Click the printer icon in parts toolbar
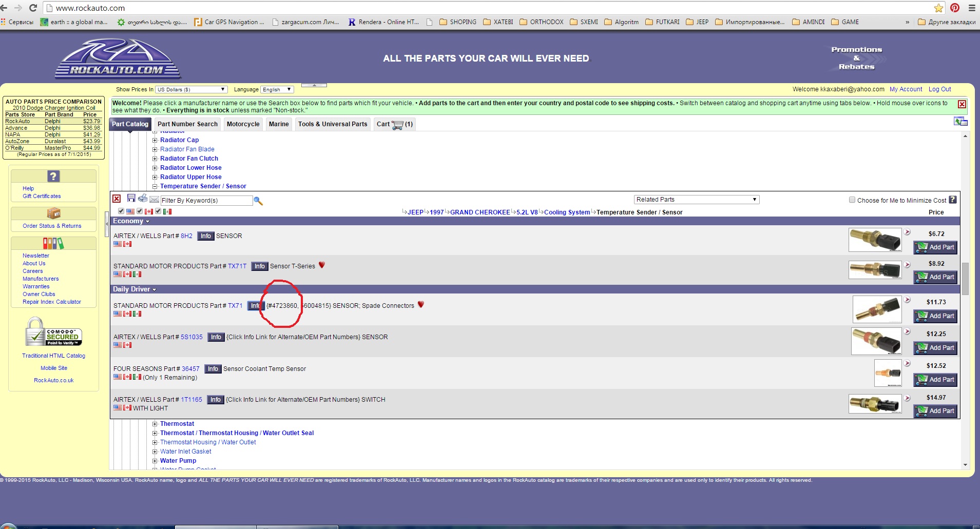The width and height of the screenshot is (980, 529). tap(143, 198)
